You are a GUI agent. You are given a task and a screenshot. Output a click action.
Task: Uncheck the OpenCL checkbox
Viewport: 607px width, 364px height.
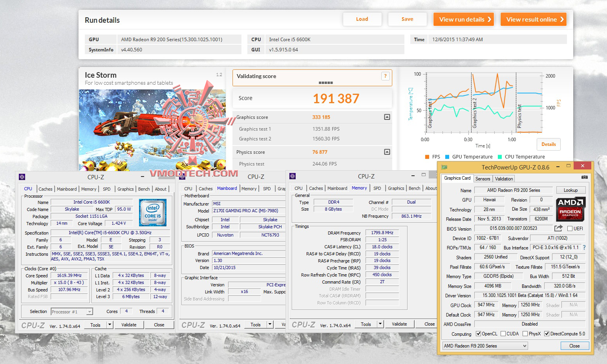478,334
